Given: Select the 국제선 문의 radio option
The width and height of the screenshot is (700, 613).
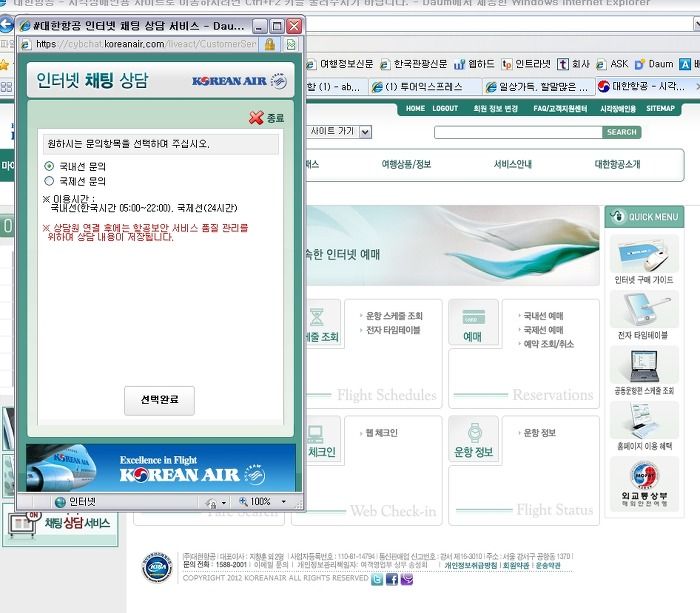Looking at the screenshot, I should pyautogui.click(x=49, y=181).
